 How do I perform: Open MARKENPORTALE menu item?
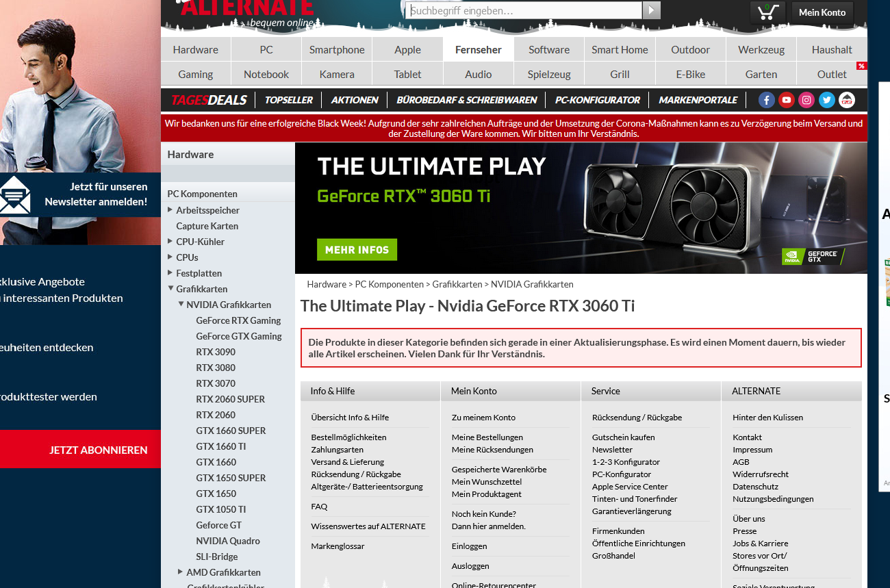click(x=698, y=100)
